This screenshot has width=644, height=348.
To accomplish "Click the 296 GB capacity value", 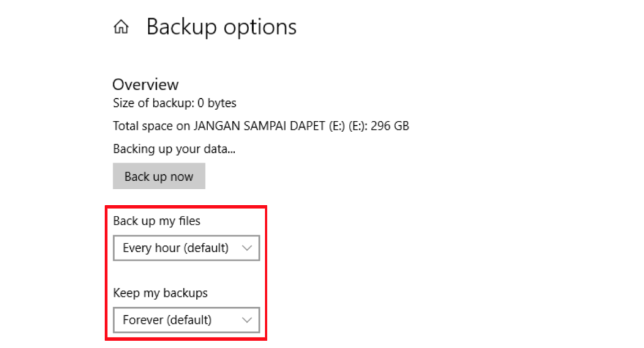I will click(390, 126).
